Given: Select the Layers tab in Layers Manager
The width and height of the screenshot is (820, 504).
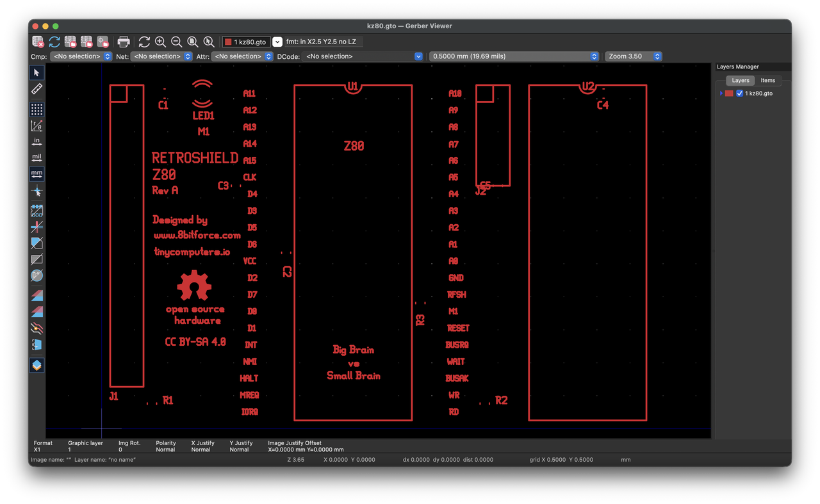Looking at the screenshot, I should (x=740, y=80).
